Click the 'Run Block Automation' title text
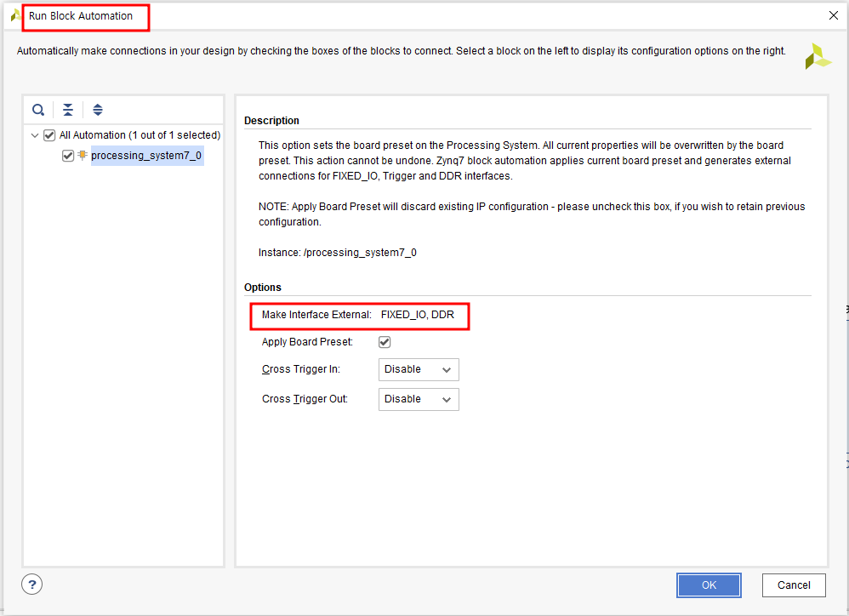Screen dimensions: 849x616 click(81, 16)
